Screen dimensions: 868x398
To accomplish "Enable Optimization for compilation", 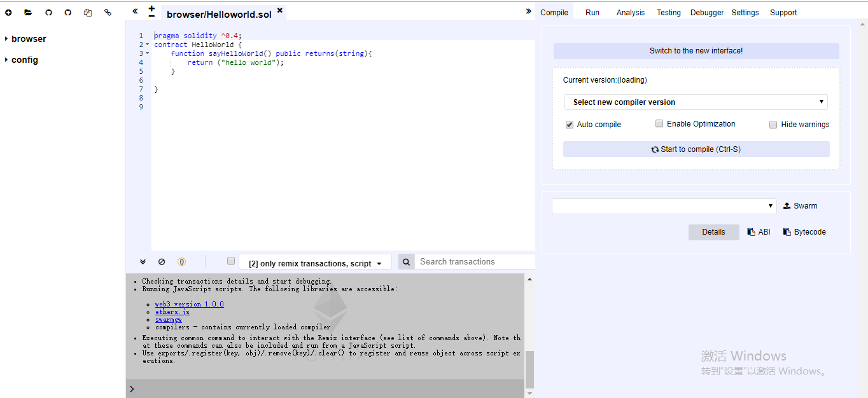I will pyautogui.click(x=659, y=123).
